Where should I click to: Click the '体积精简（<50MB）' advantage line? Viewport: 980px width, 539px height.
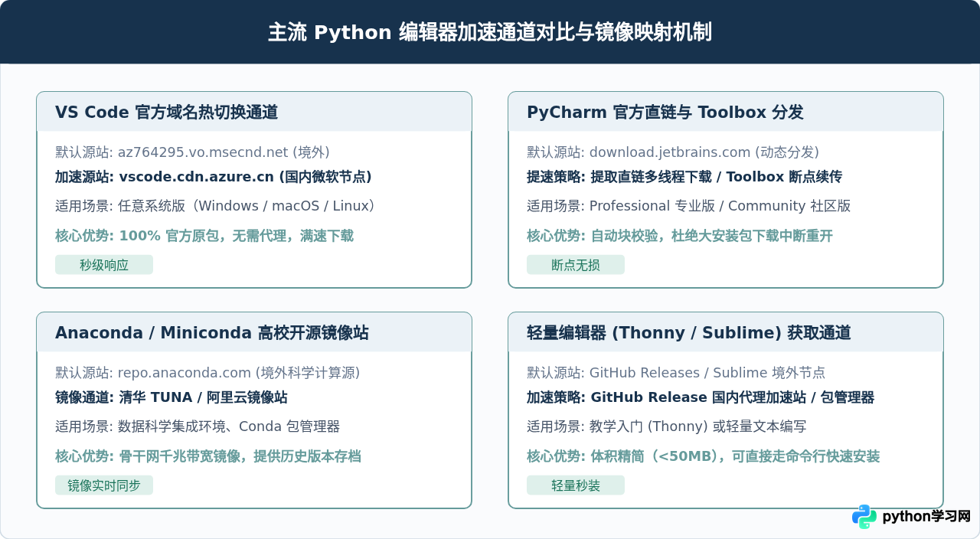pyautogui.click(x=704, y=456)
